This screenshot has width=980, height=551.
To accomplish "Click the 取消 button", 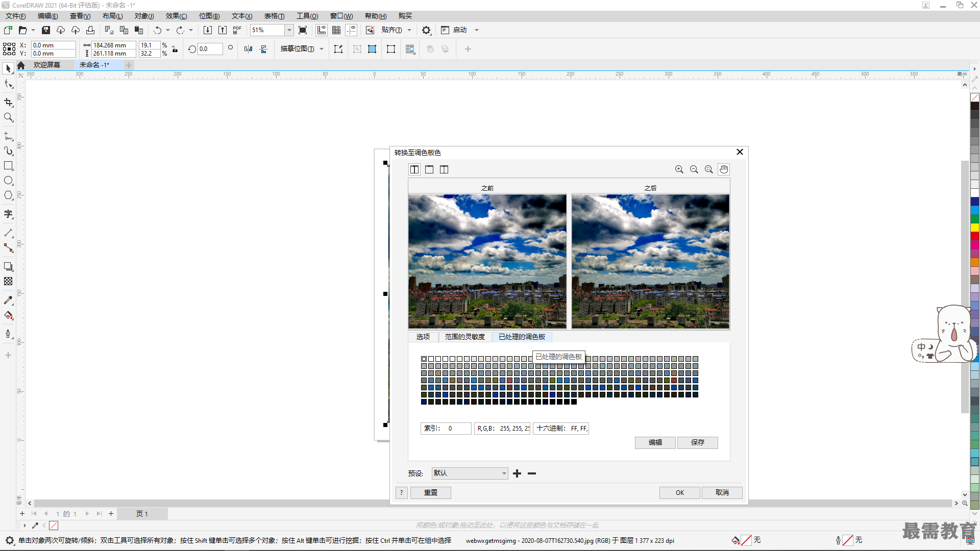I will click(x=722, y=492).
